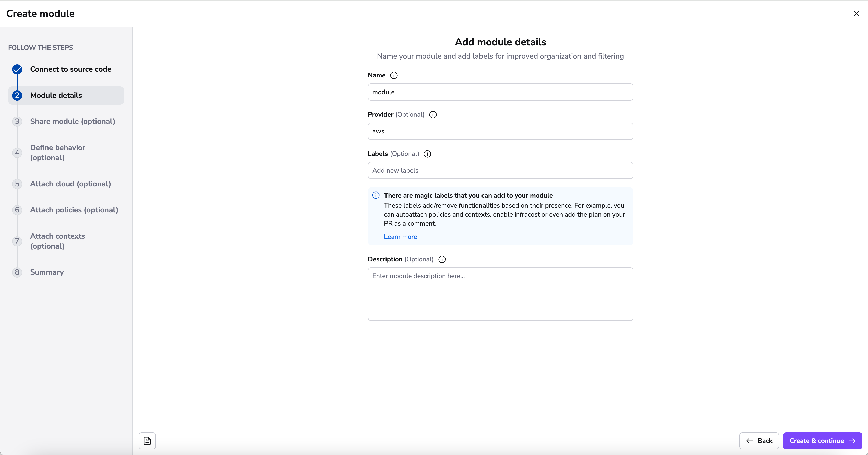The width and height of the screenshot is (868, 455).
Task: Click Create & continue button
Action: (822, 441)
